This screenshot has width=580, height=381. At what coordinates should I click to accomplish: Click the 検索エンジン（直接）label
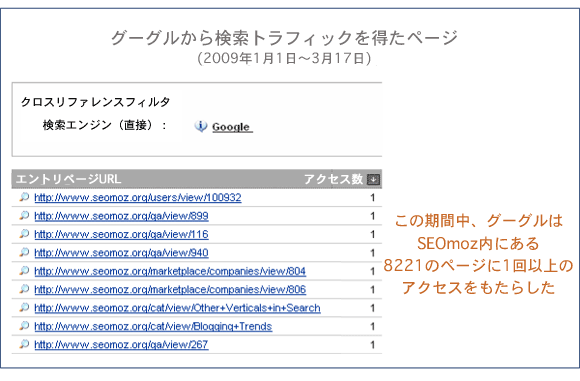point(105,125)
